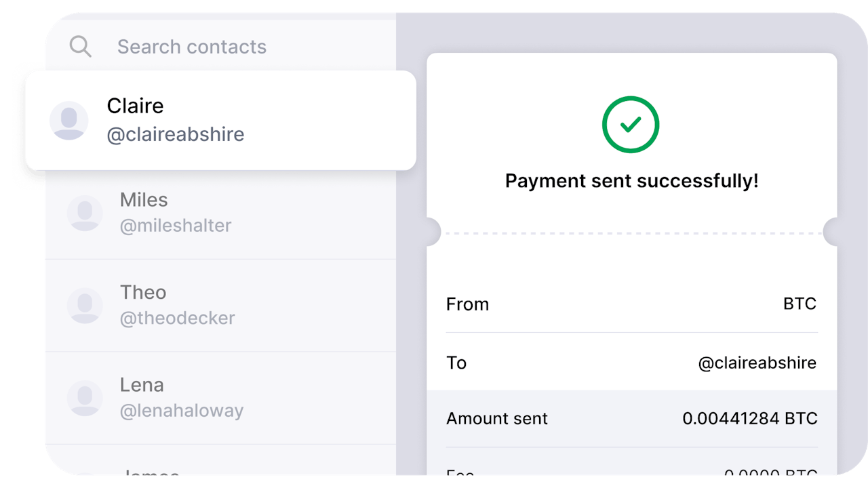Click the BTC currency value
This screenshot has width=868, height=488.
(x=800, y=304)
